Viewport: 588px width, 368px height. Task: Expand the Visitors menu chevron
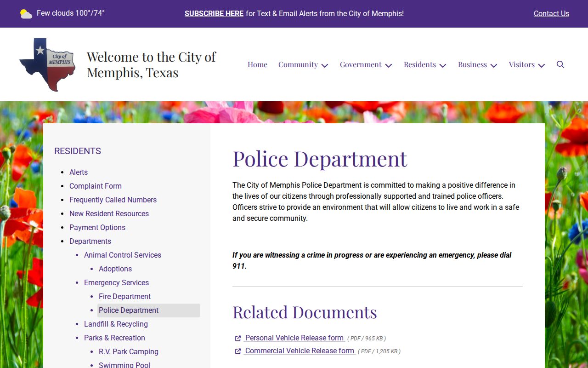coord(542,65)
